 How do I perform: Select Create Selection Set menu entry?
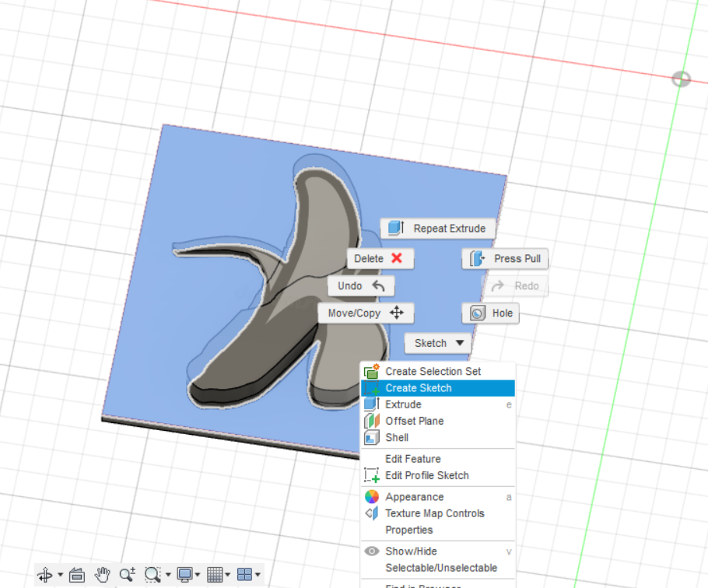coord(438,372)
